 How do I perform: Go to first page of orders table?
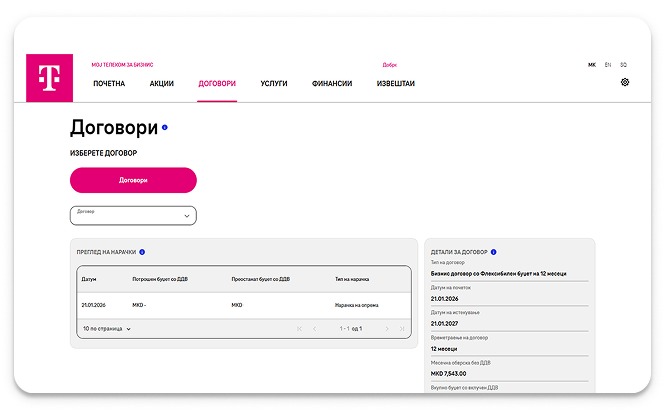pyautogui.click(x=299, y=329)
